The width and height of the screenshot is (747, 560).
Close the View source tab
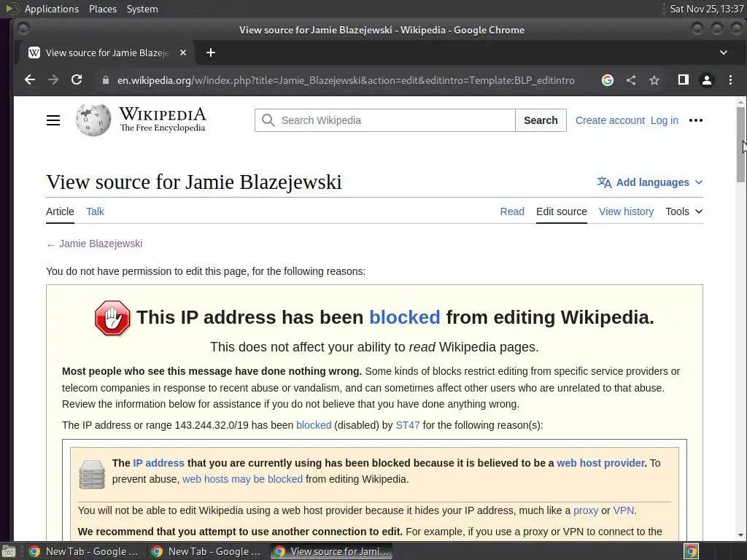(183, 52)
